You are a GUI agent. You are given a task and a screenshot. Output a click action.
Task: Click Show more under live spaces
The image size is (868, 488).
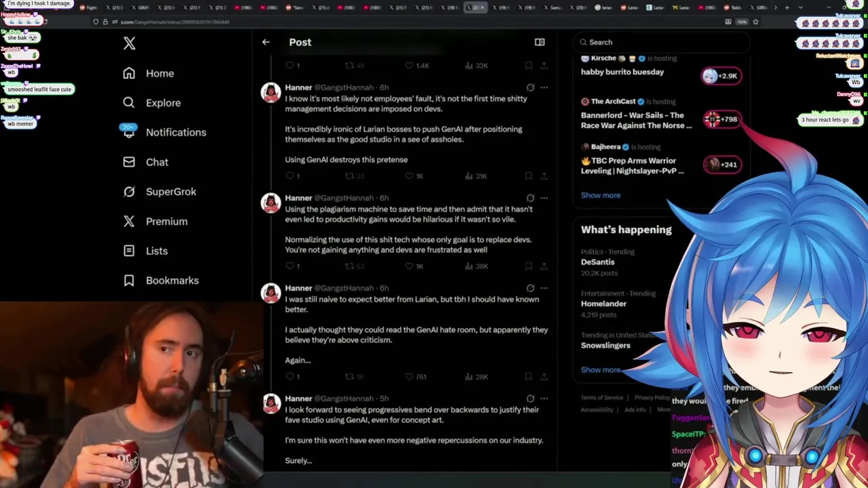(x=600, y=195)
